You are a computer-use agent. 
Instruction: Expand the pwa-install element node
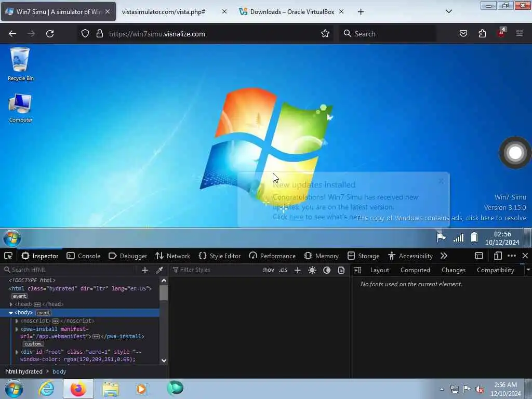[x=17, y=329]
